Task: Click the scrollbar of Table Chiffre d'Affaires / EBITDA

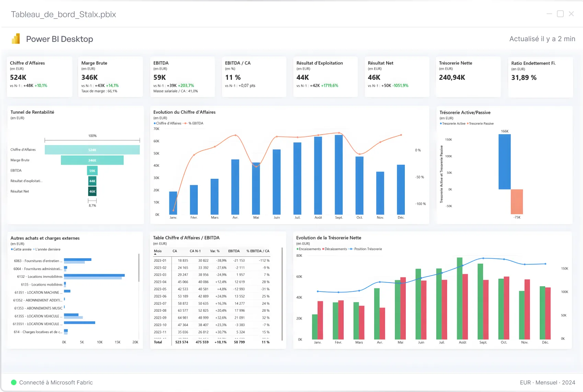Action: coord(282,293)
